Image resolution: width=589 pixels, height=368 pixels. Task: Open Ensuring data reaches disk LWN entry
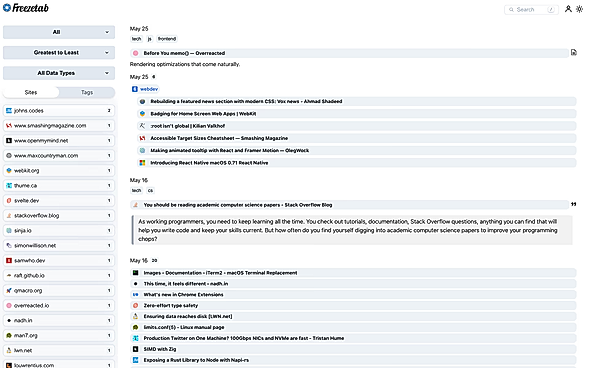click(353, 317)
